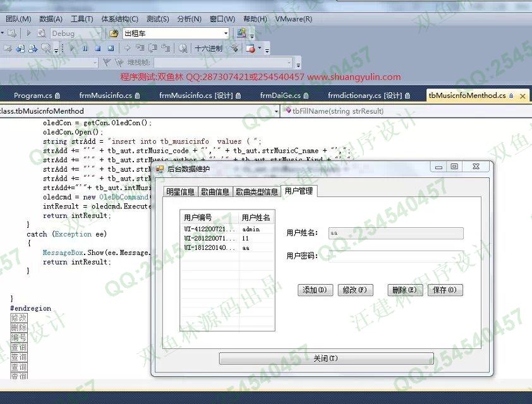Switch to 明星信息 tab in dialog
Viewport: 532px width, 404px height.
coord(180,192)
